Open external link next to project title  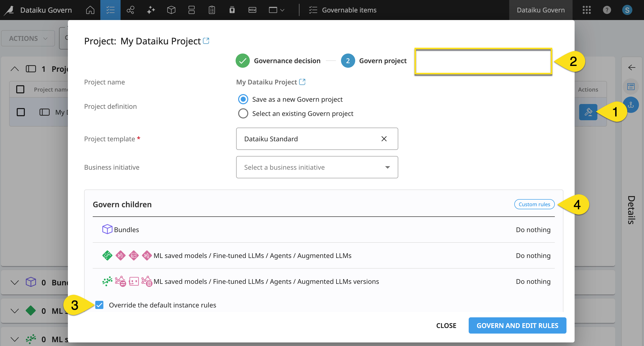pos(206,41)
